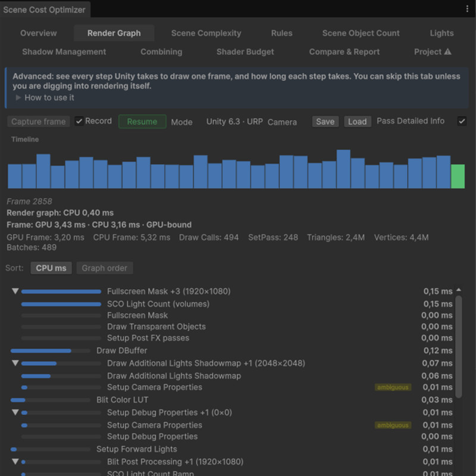Select the Draw DBuffer pass row
This screenshot has height=476, width=476.
tap(231, 350)
